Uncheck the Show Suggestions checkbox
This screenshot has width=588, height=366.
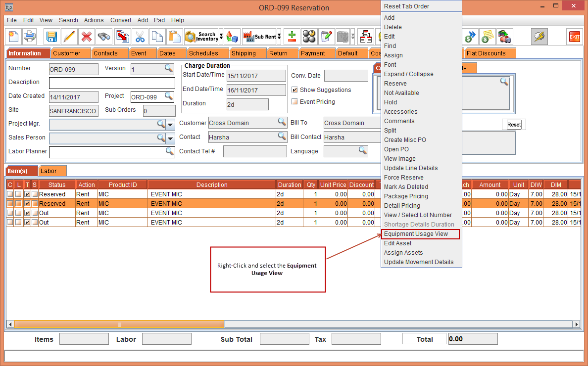295,90
